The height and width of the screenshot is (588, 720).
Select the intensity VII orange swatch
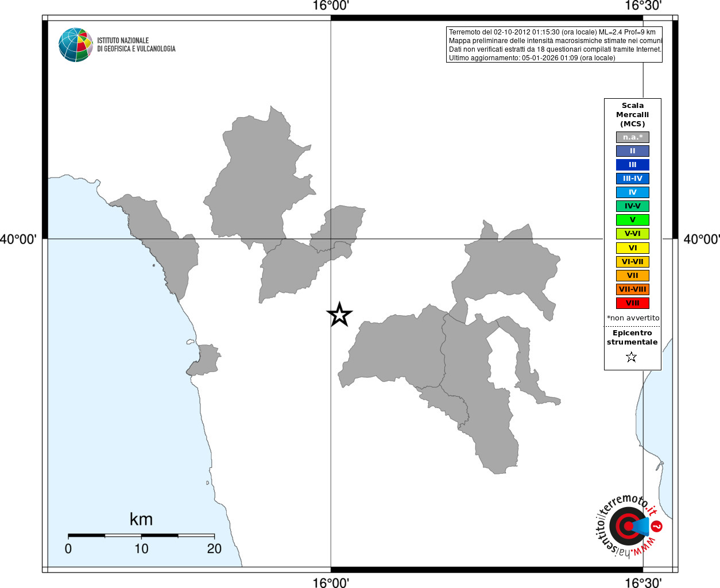633,276
